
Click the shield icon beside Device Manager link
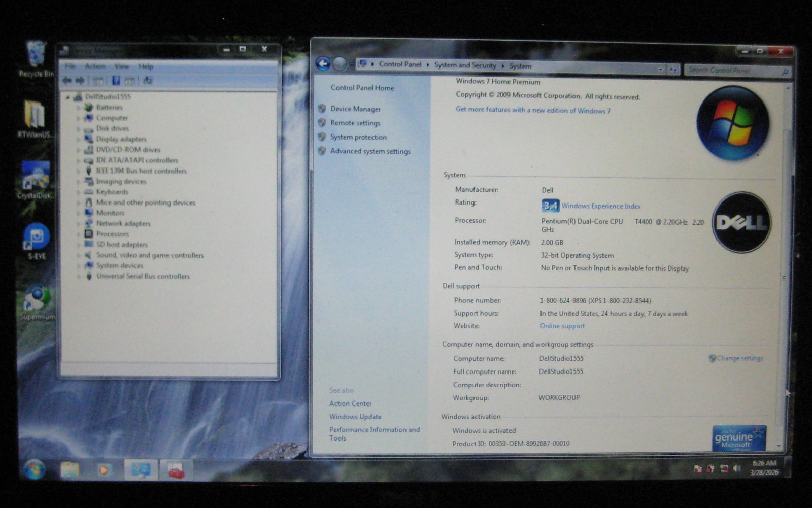tap(322, 109)
